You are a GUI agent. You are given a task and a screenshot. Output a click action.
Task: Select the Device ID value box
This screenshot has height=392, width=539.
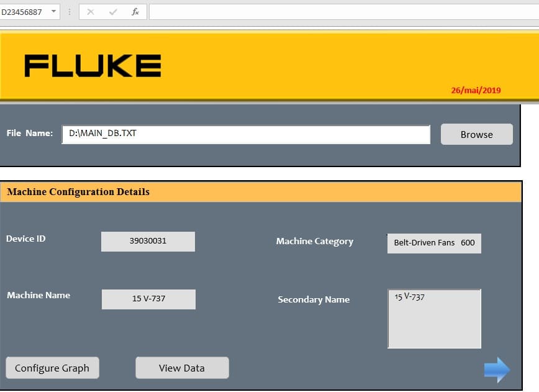click(148, 241)
